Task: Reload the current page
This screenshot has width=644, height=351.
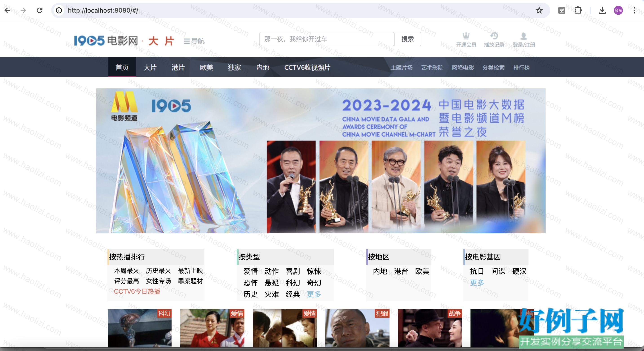Action: pyautogui.click(x=40, y=10)
